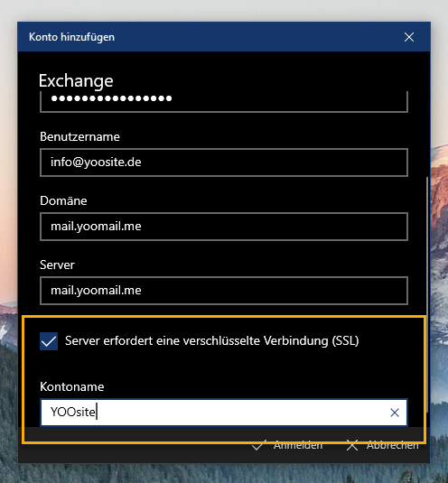Click the X icon beside Abbrechen
Image resolution: width=448 pixels, height=483 pixels.
[x=352, y=445]
